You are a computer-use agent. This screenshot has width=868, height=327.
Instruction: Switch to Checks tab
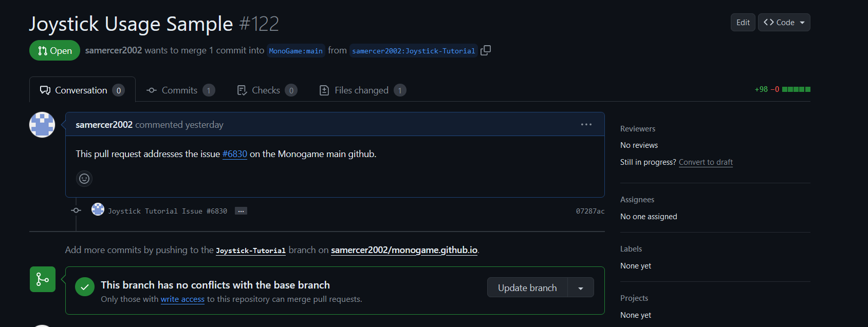click(267, 90)
